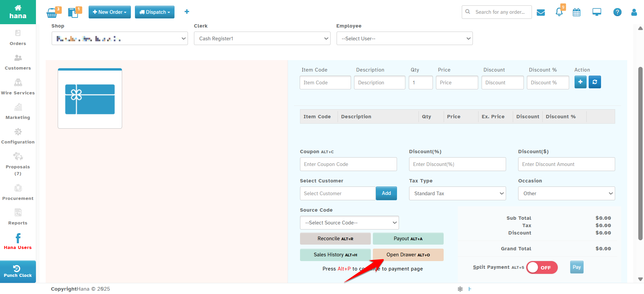Open the calendar icon
644x294 pixels.
577,12
